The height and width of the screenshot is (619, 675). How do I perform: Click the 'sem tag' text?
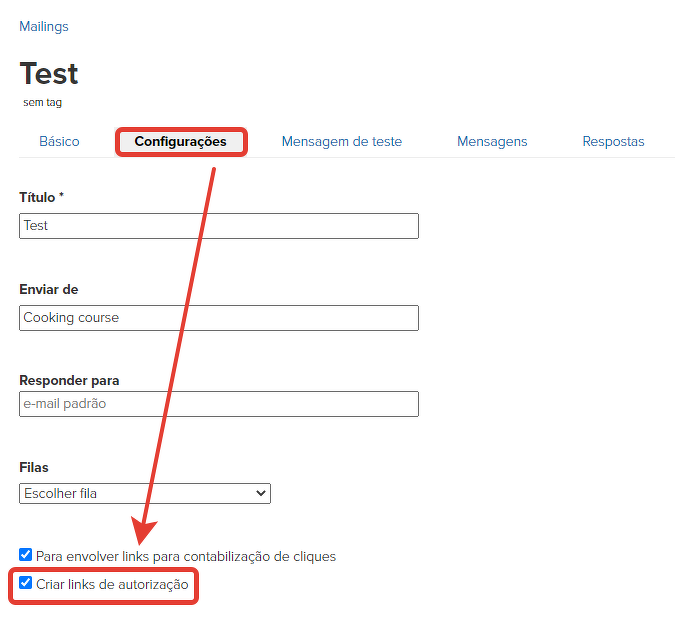43,102
